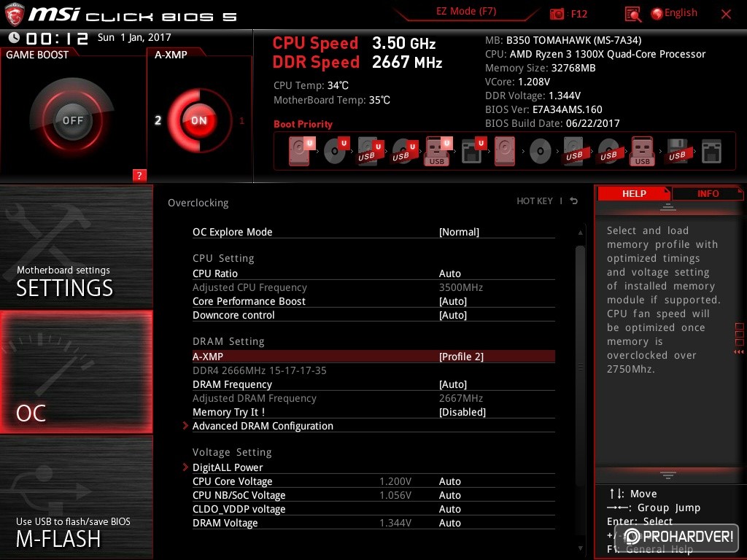Select the USB floppy boot device icon
747x560 pixels.
click(677, 151)
